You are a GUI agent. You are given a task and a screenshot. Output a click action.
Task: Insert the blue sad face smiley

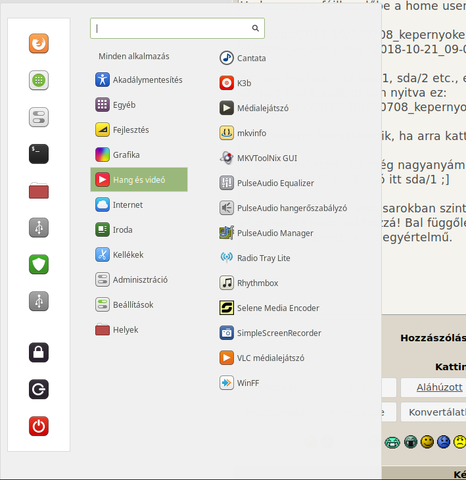pos(443,442)
